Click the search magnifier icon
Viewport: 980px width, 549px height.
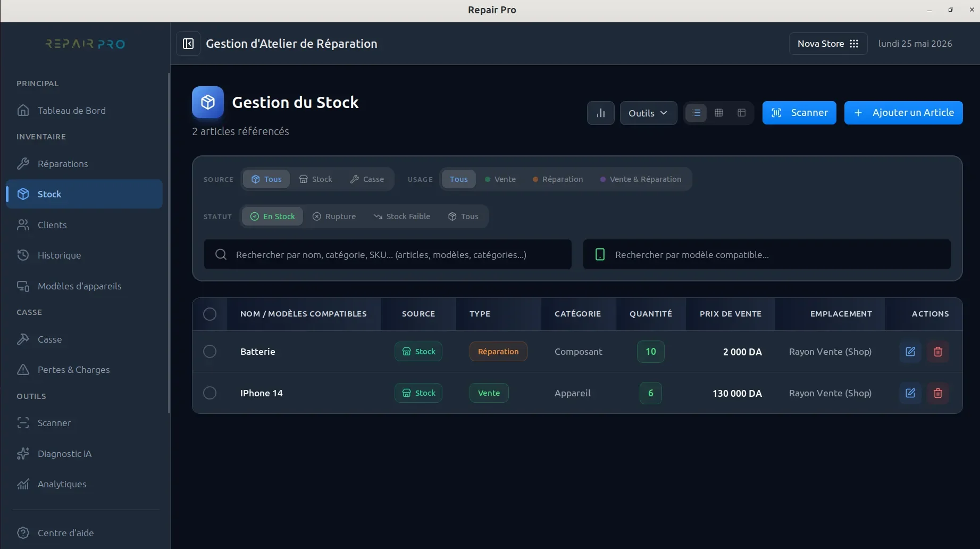click(x=221, y=254)
